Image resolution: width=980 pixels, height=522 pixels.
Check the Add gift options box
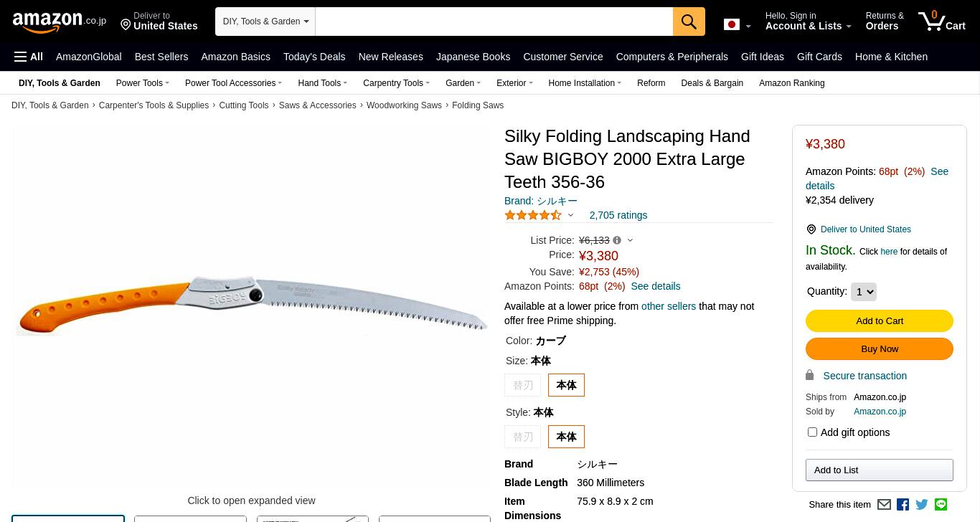pos(812,432)
